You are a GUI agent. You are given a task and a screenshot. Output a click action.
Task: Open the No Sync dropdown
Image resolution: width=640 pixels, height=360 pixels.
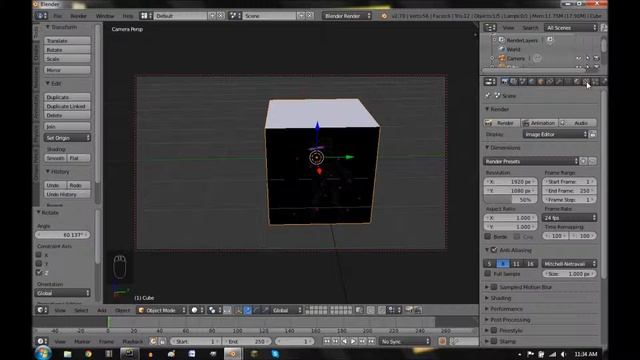point(405,341)
